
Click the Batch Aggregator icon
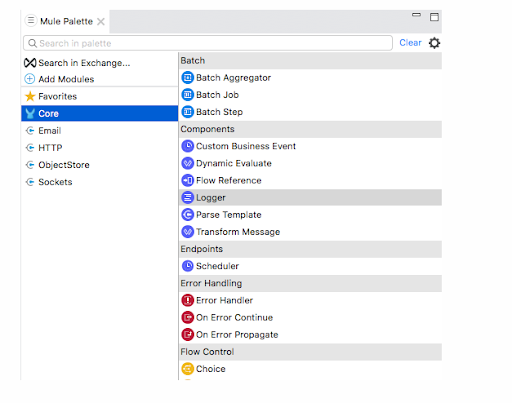[x=187, y=78]
